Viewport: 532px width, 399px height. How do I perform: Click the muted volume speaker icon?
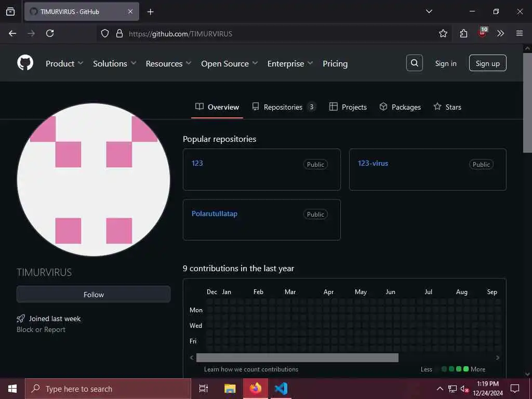(464, 389)
